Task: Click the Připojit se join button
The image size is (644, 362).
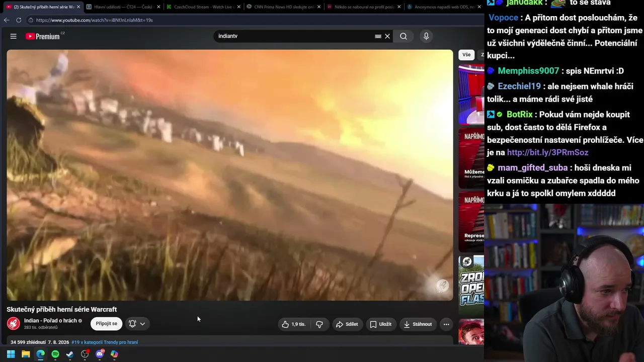Action: (106, 324)
